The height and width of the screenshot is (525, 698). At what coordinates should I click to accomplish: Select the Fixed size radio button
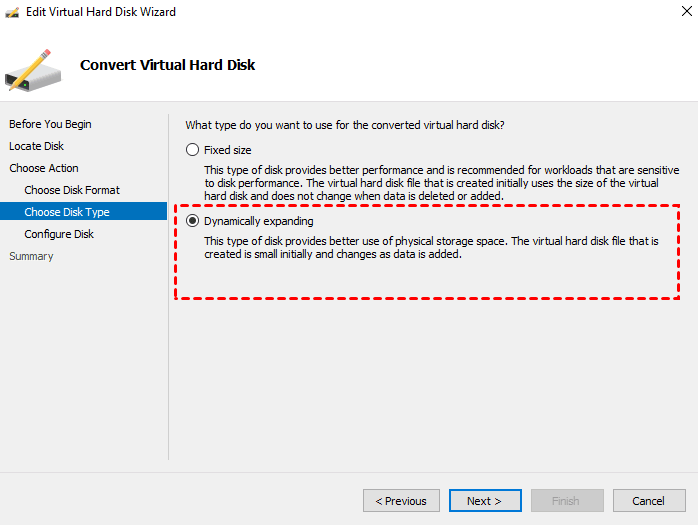(x=193, y=150)
